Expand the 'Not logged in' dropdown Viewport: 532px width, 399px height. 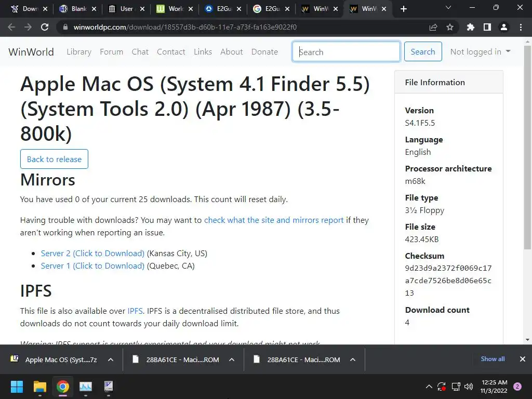coord(480,51)
